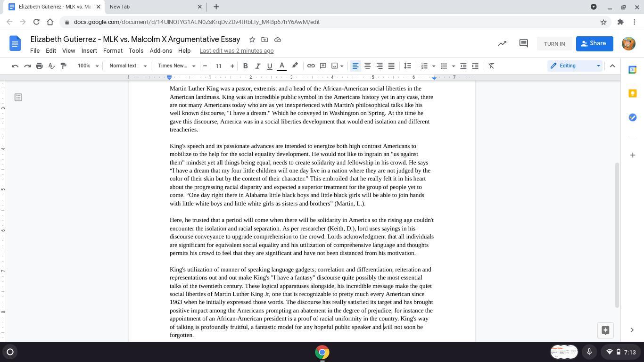Viewport: 644px width, 362px height.
Task: Open the File menu
Action: pos(35,51)
